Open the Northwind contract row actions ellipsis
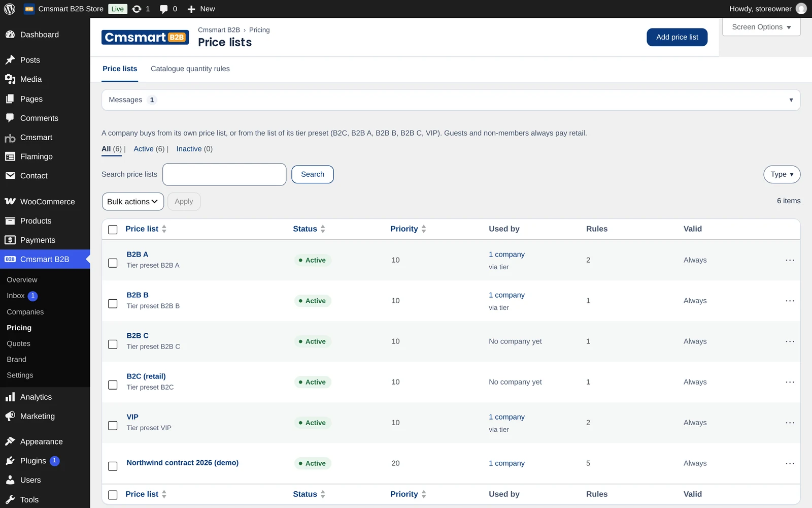 coord(790,463)
